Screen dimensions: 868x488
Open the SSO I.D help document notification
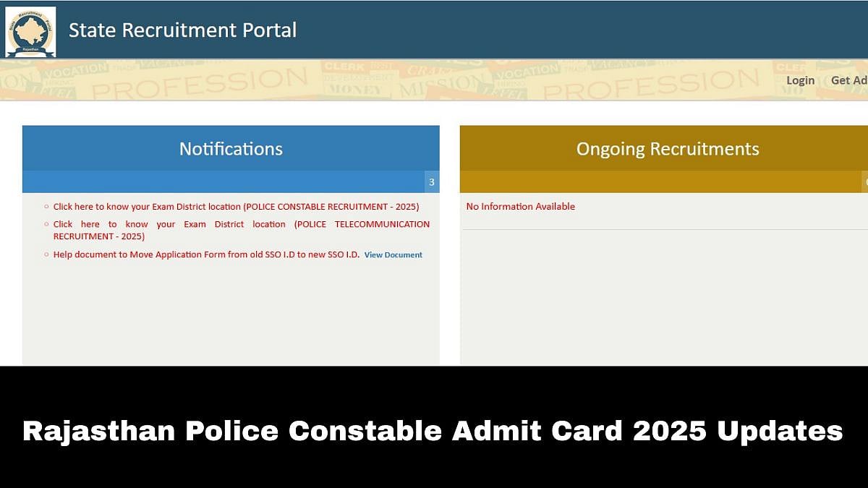tap(206, 255)
